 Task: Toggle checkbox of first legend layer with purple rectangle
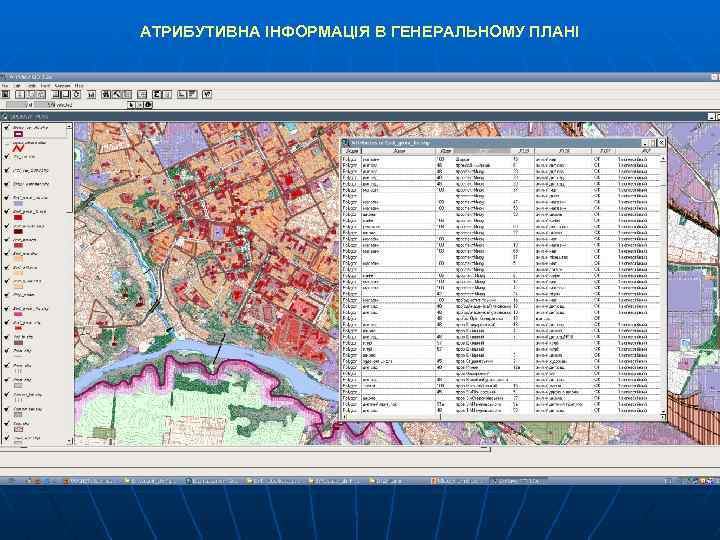[6, 127]
